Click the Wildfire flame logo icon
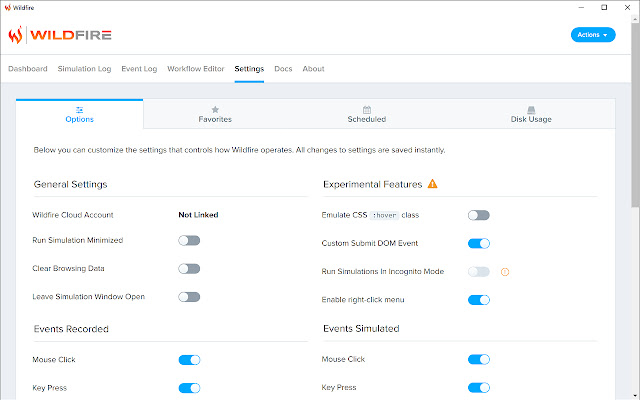The height and width of the screenshot is (400, 640). [16, 35]
